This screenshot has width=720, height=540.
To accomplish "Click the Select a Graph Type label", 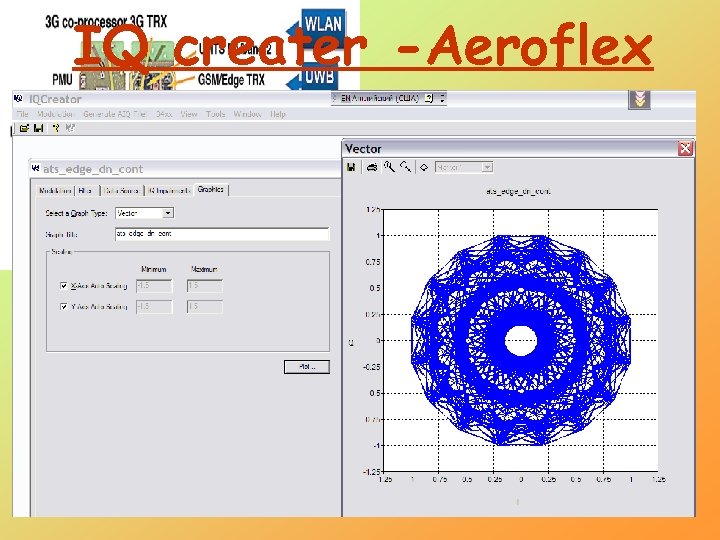I will click(x=76, y=213).
